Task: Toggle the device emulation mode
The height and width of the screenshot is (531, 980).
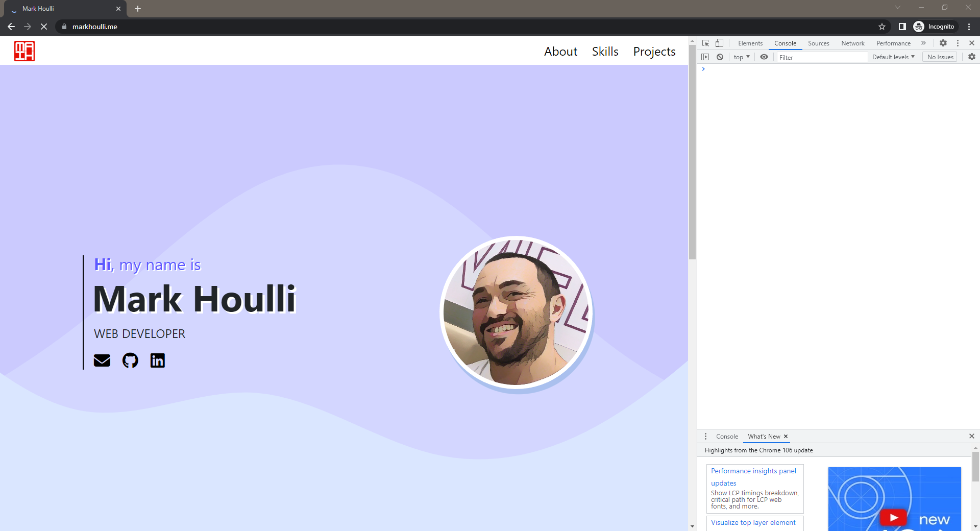Action: tap(720, 43)
